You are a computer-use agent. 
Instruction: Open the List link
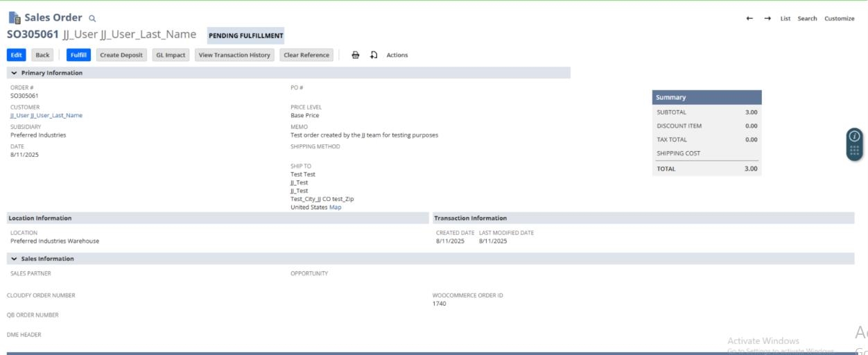(785, 18)
